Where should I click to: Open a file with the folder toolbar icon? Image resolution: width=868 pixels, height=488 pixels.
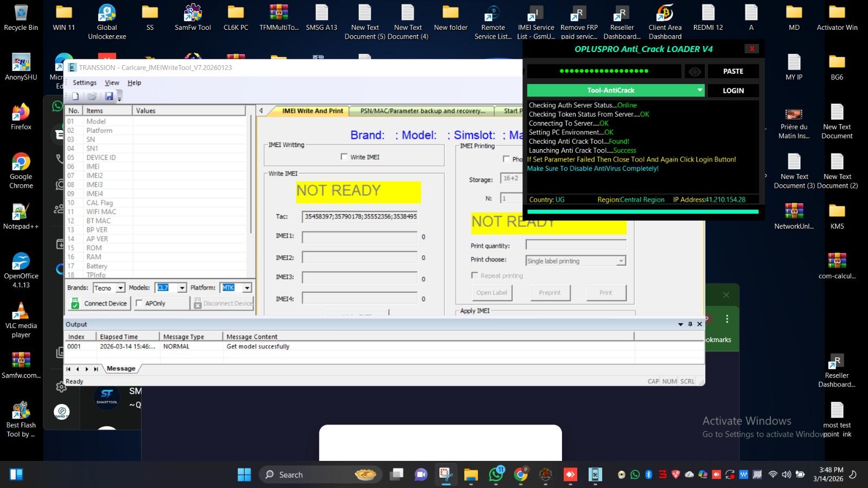pyautogui.click(x=92, y=96)
